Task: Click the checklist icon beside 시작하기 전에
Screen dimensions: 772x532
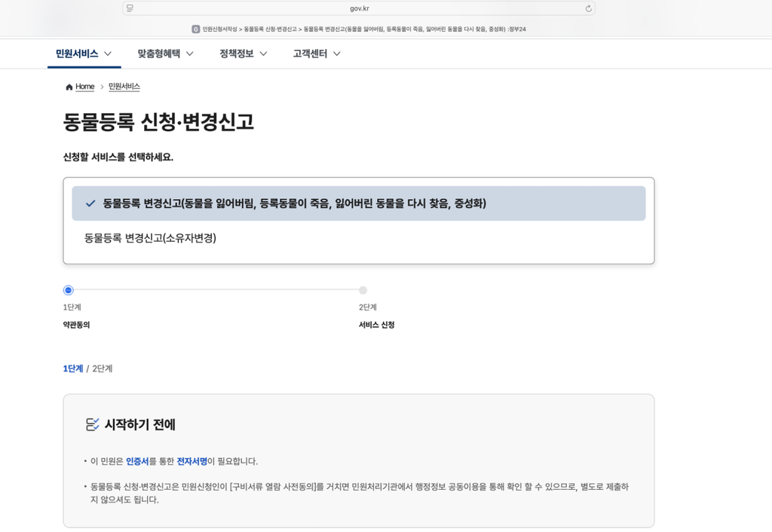Action: pos(92,424)
